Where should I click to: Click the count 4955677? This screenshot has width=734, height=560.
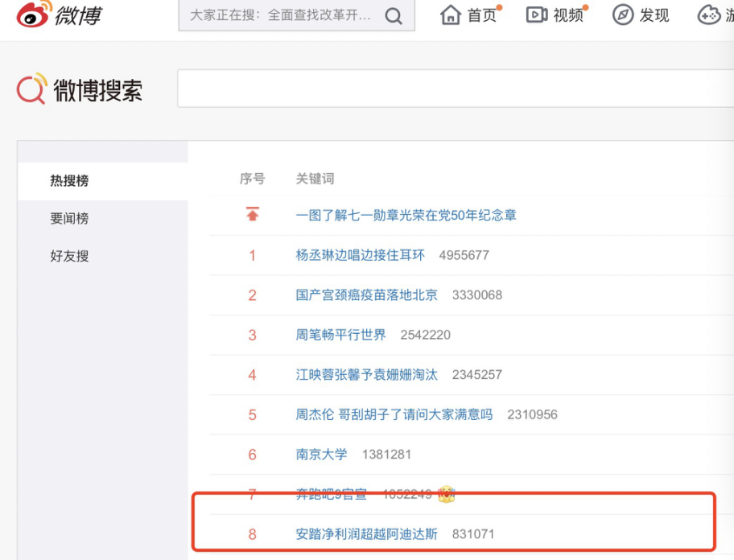[464, 255]
